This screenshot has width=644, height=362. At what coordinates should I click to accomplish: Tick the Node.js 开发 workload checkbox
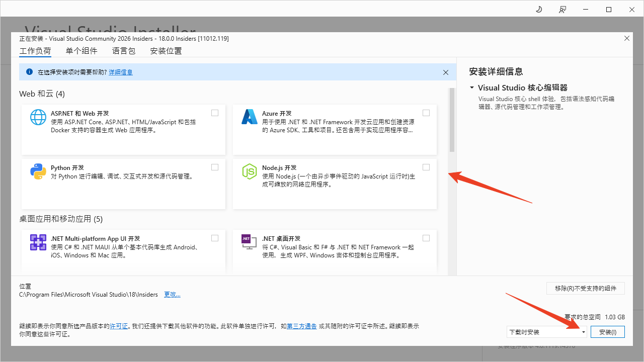click(x=426, y=167)
